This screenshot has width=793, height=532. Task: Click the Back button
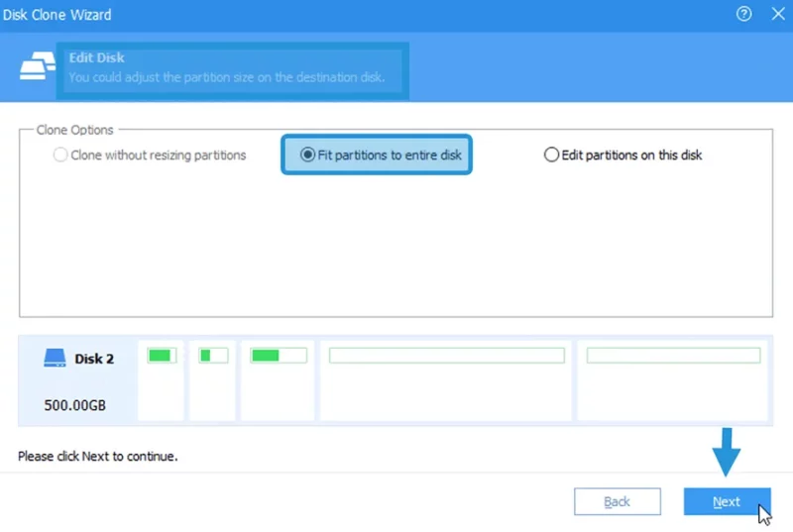[617, 501]
